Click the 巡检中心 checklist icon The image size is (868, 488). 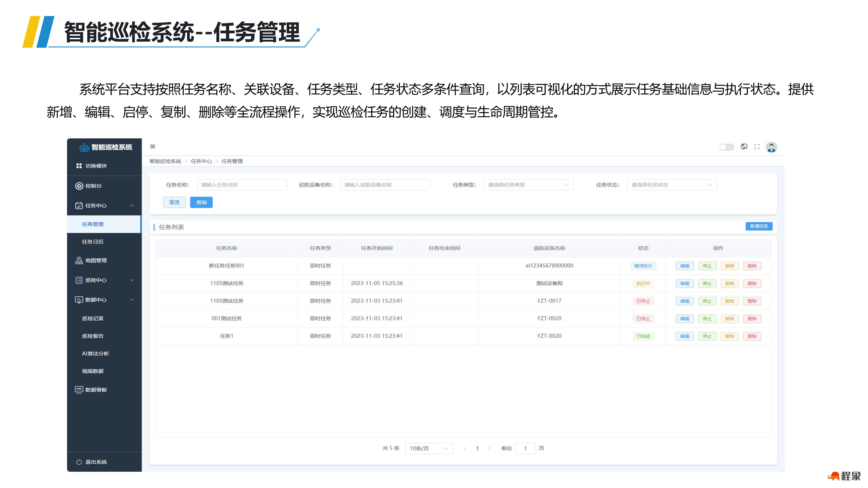pos(79,280)
